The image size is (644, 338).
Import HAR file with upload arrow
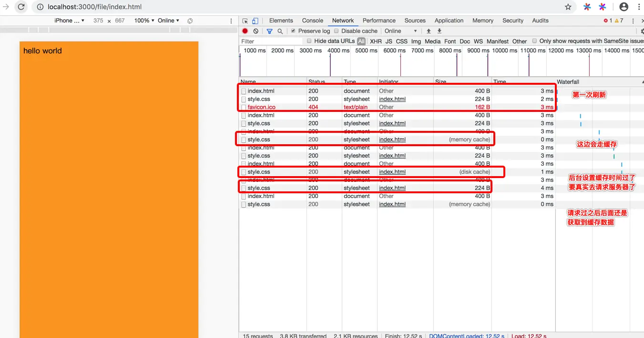pyautogui.click(x=429, y=31)
